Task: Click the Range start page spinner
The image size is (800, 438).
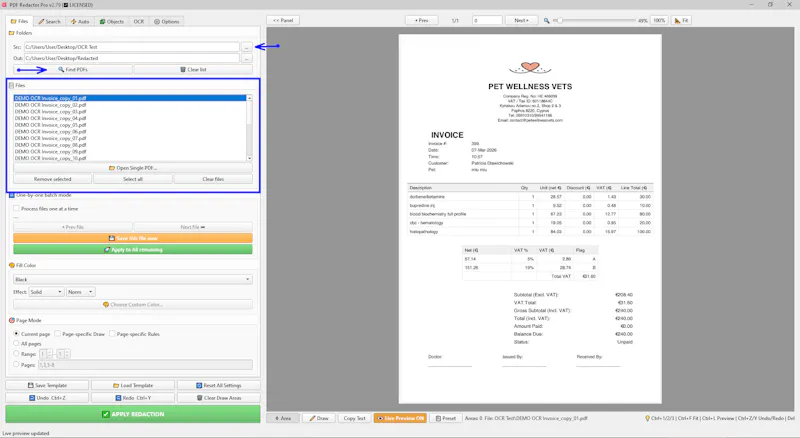Action: point(46,354)
